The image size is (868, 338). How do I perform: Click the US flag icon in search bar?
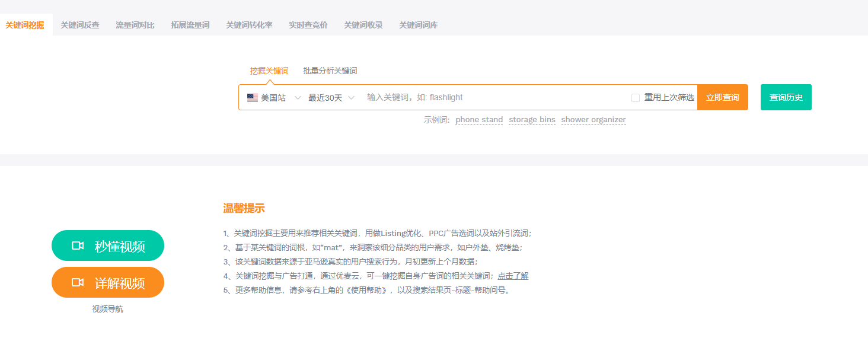pyautogui.click(x=253, y=98)
